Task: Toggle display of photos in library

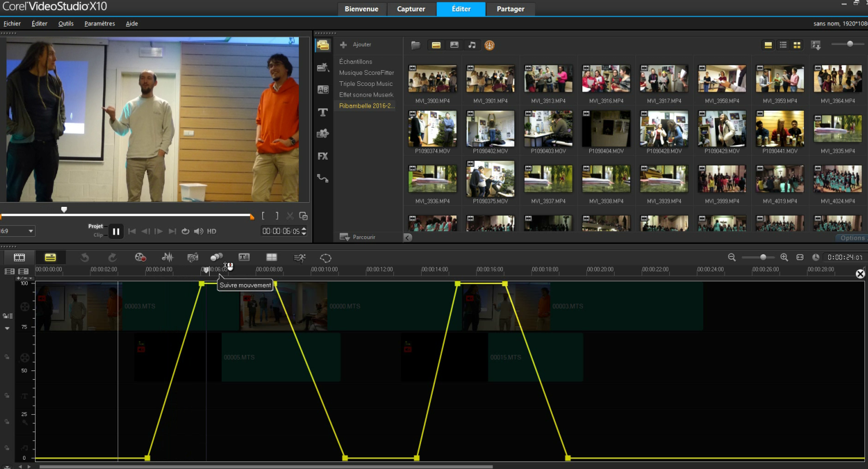Action: [x=454, y=45]
